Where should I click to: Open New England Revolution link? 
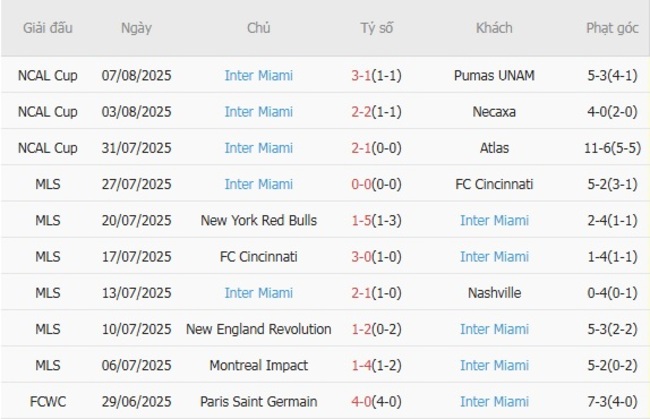coord(259,329)
